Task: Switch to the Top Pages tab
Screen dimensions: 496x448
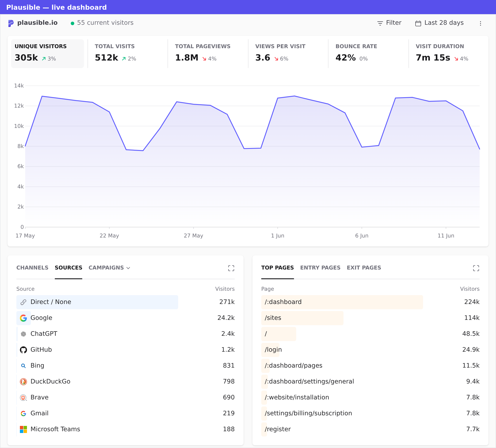Action: point(277,268)
